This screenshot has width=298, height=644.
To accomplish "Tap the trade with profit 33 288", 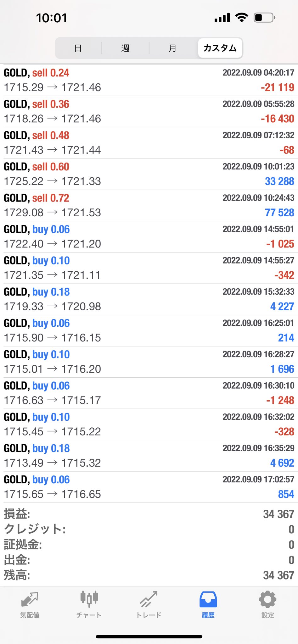I will click(x=149, y=174).
